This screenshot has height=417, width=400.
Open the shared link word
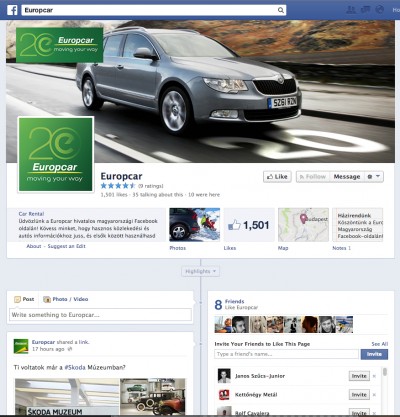point(83,342)
